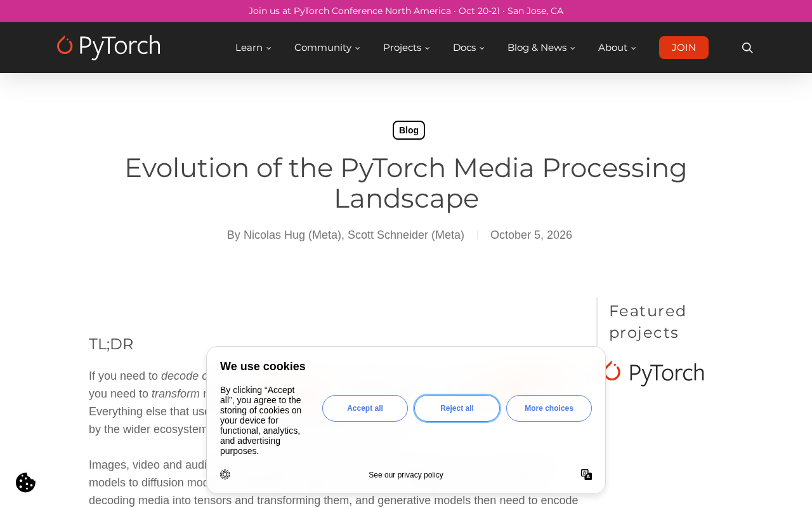Expand the Projects dropdown arrow
This screenshot has width=812, height=508.
point(427,48)
